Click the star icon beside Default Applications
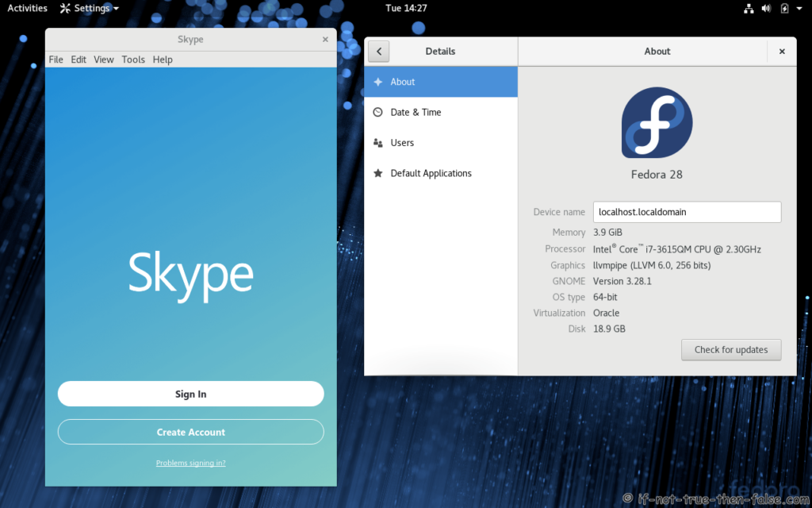The width and height of the screenshot is (812, 508). coord(378,173)
